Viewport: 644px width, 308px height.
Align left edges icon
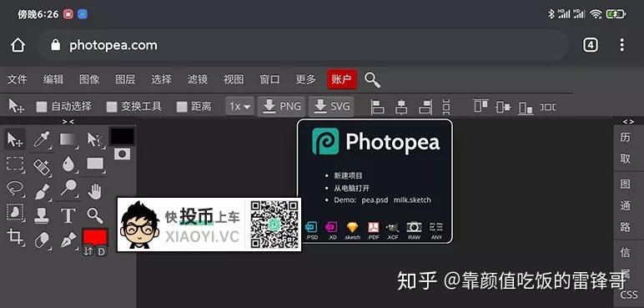(377, 107)
